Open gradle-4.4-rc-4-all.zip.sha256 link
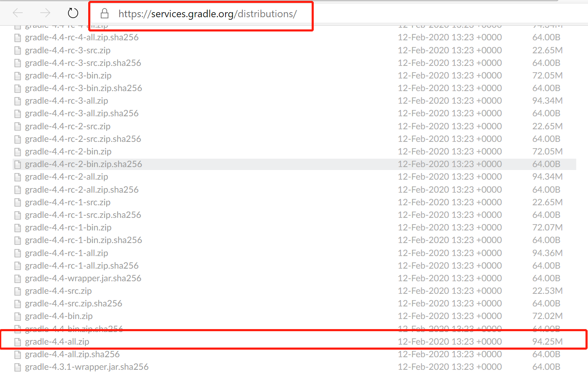Screen dimensions: 588x374 click(81, 37)
